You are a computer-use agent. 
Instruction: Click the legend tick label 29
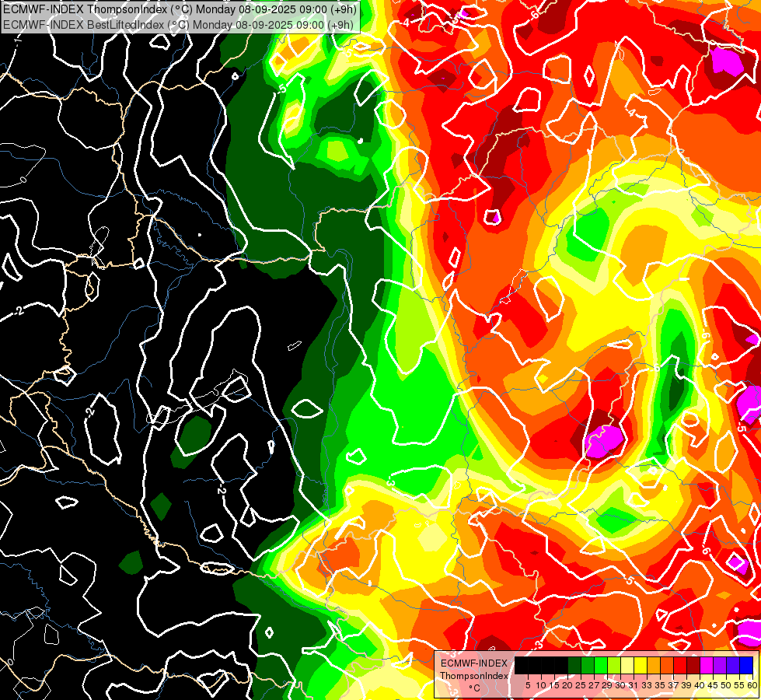pos(607,685)
